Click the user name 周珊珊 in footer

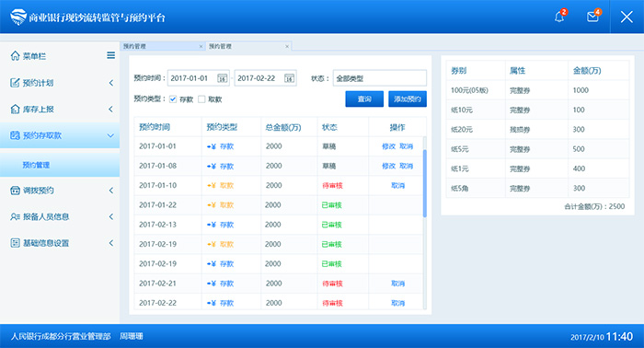pyautogui.click(x=132, y=336)
